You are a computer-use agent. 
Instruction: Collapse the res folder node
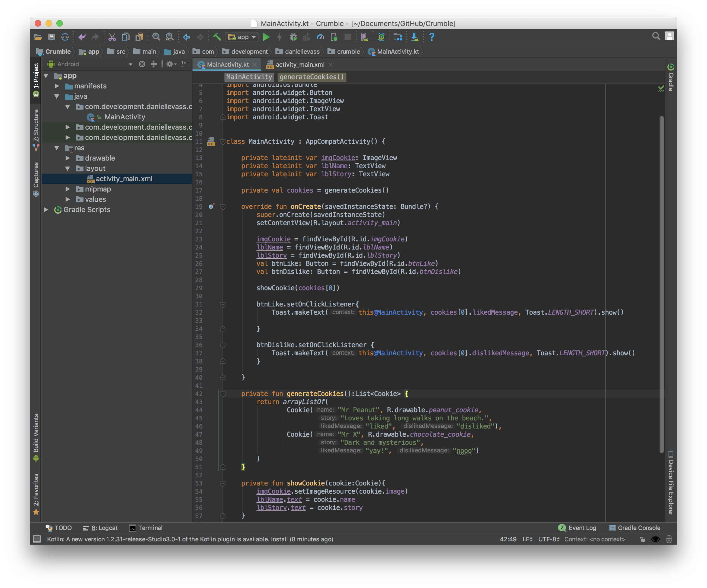click(57, 148)
